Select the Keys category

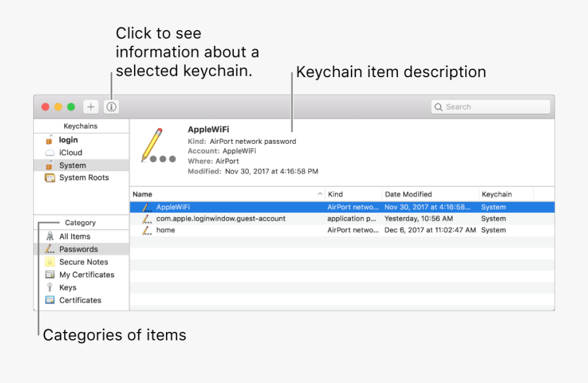click(x=82, y=288)
